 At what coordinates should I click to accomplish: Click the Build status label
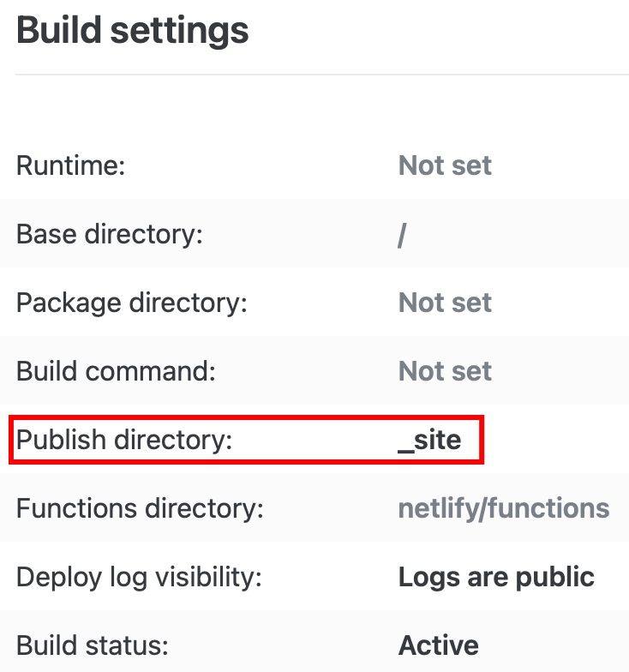[x=93, y=645]
